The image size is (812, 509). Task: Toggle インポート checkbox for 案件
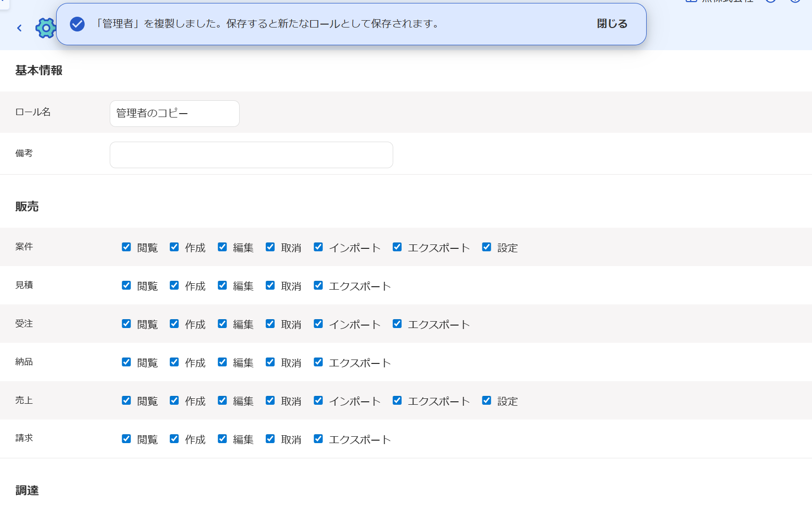click(318, 247)
